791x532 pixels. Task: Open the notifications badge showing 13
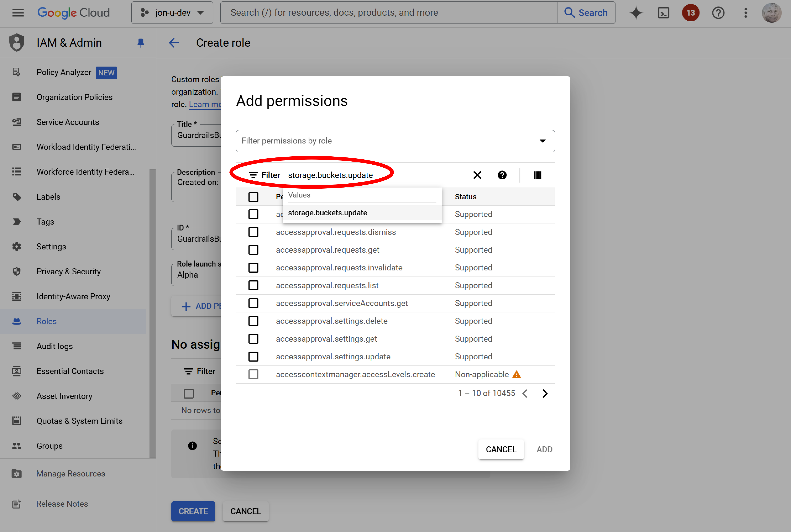(691, 13)
